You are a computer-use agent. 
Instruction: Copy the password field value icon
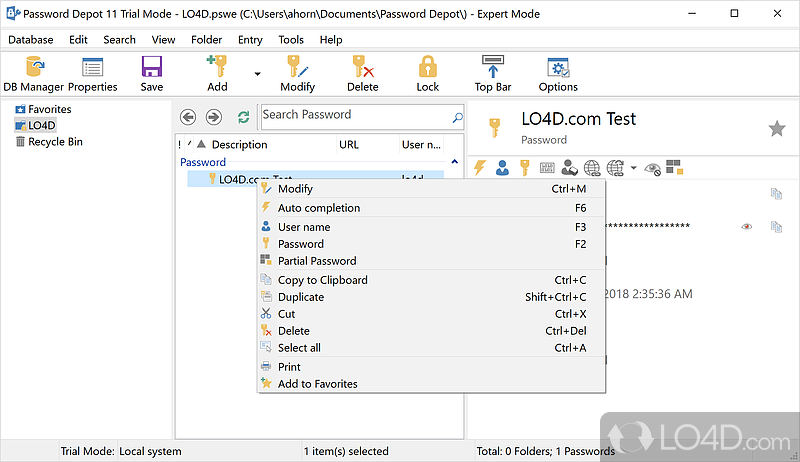click(776, 226)
